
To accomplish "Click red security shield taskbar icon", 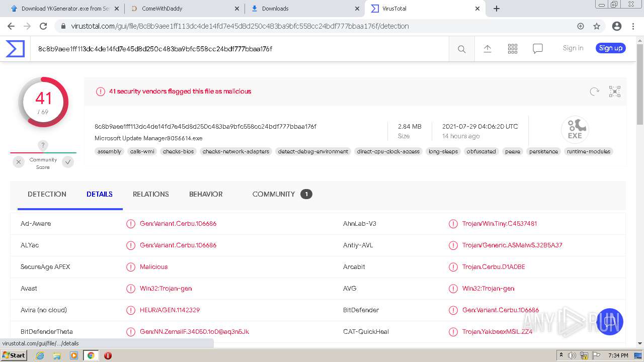I will point(108,355).
